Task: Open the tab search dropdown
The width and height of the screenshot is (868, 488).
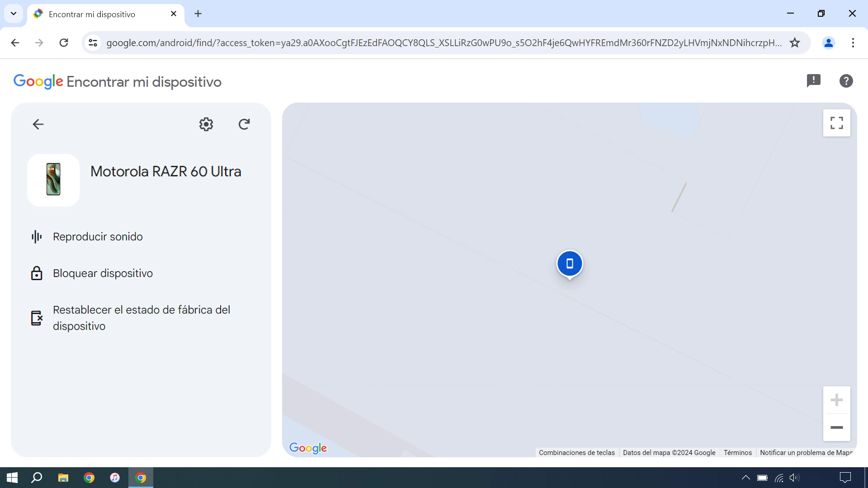Action: click(14, 14)
